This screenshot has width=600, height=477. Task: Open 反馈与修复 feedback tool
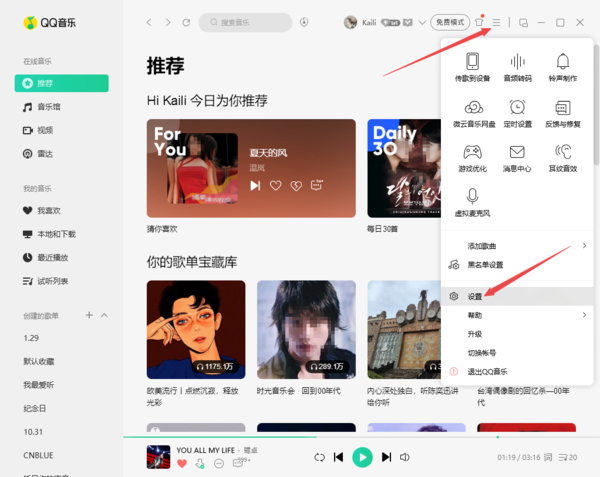coord(562,114)
